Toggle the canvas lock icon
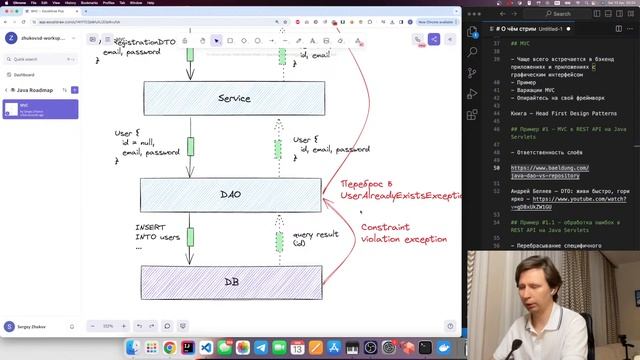 click(185, 41)
